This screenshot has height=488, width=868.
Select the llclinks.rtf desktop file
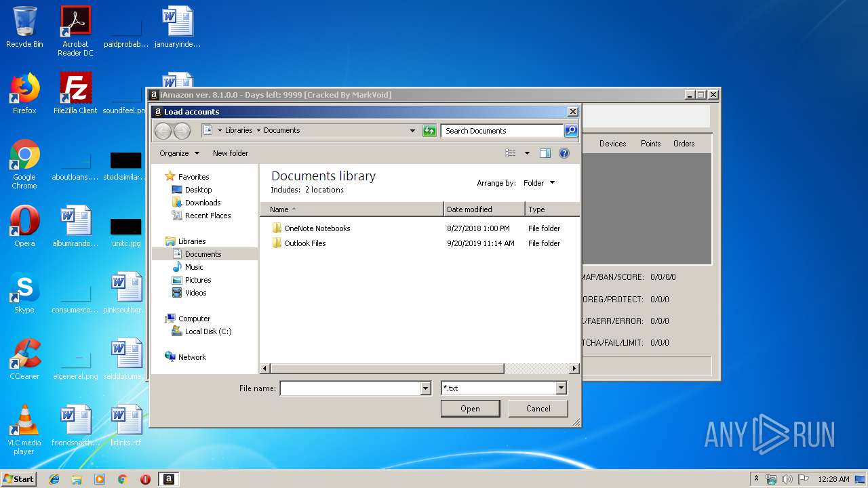[126, 426]
